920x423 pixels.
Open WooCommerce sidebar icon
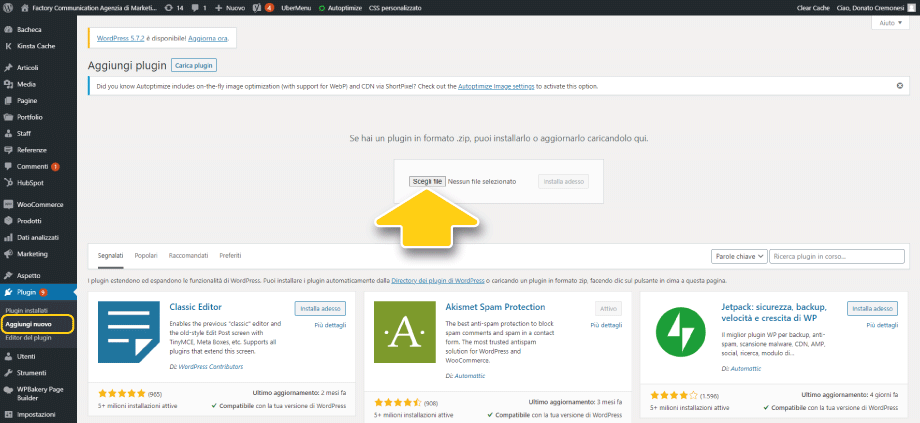(x=8, y=205)
